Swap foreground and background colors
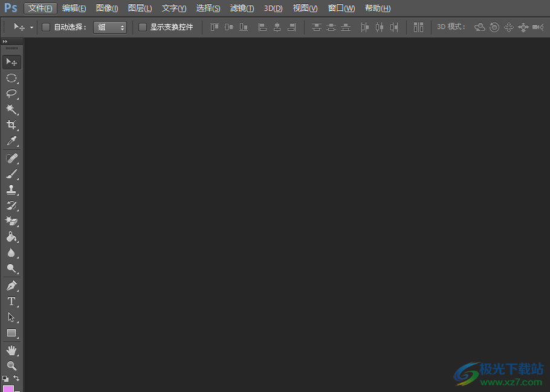The height and width of the screenshot is (392, 550). coord(16,378)
